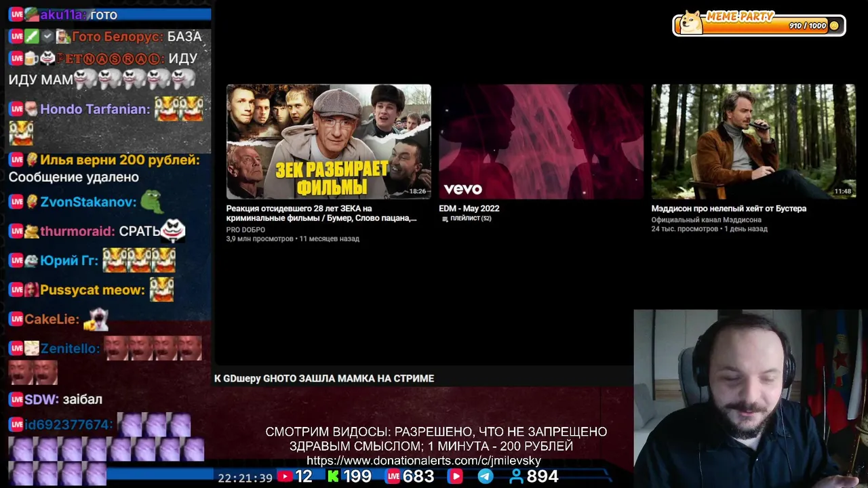Click the Telegram icon in bottom bar
This screenshot has width=868, height=488.
[x=486, y=476]
